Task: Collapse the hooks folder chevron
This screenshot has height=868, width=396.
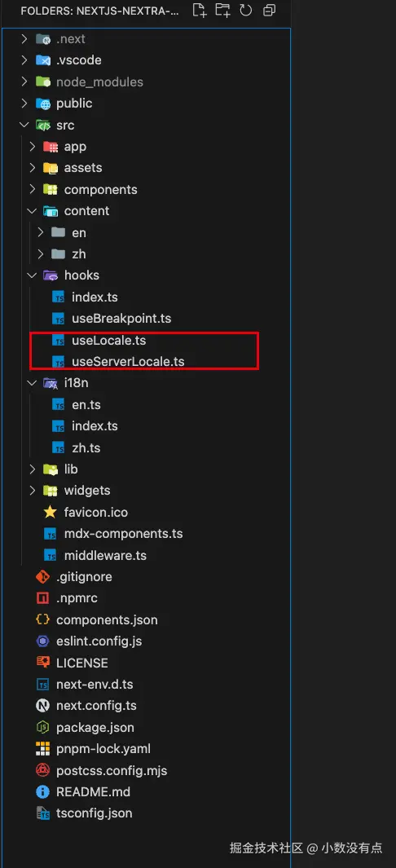Action: (32, 275)
